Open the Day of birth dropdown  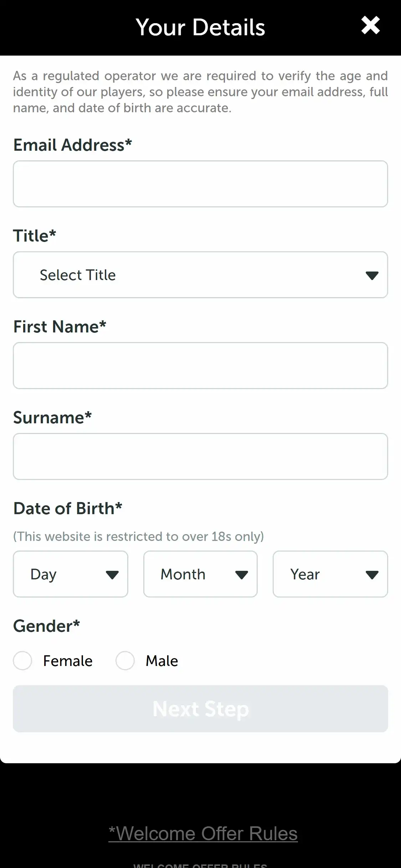tap(71, 574)
